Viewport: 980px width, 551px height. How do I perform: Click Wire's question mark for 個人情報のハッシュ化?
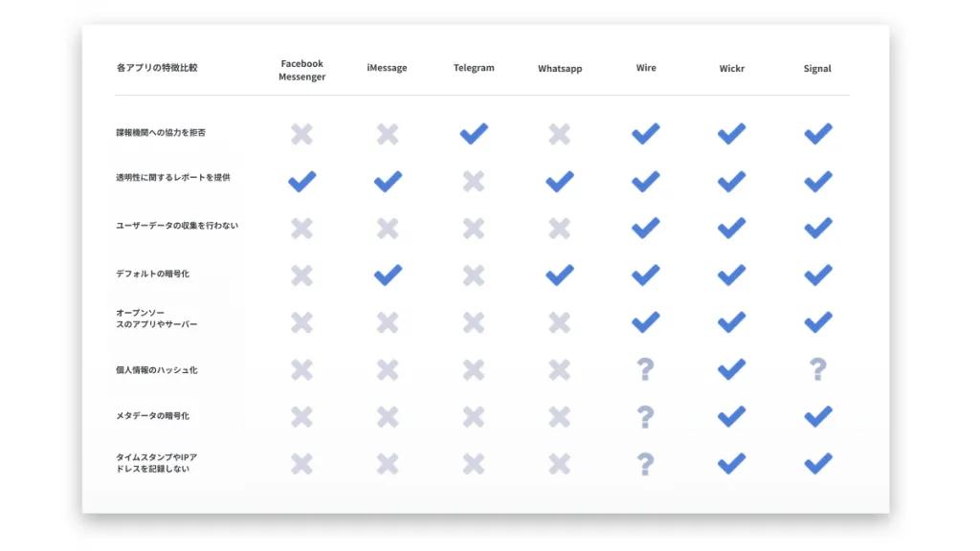tap(646, 369)
